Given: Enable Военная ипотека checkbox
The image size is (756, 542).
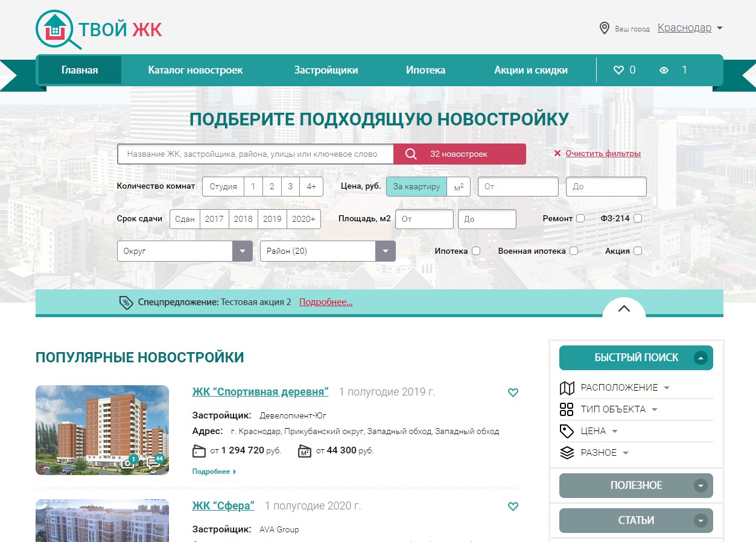Looking at the screenshot, I should (574, 251).
